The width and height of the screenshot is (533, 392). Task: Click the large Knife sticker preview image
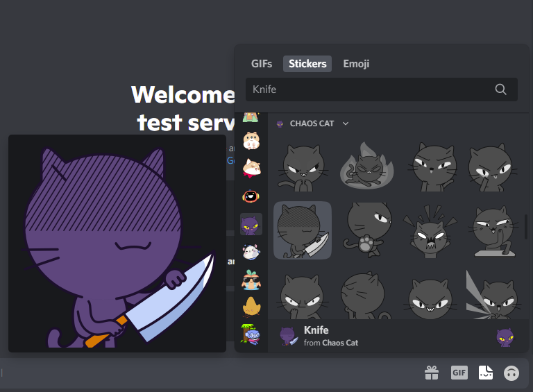117,244
